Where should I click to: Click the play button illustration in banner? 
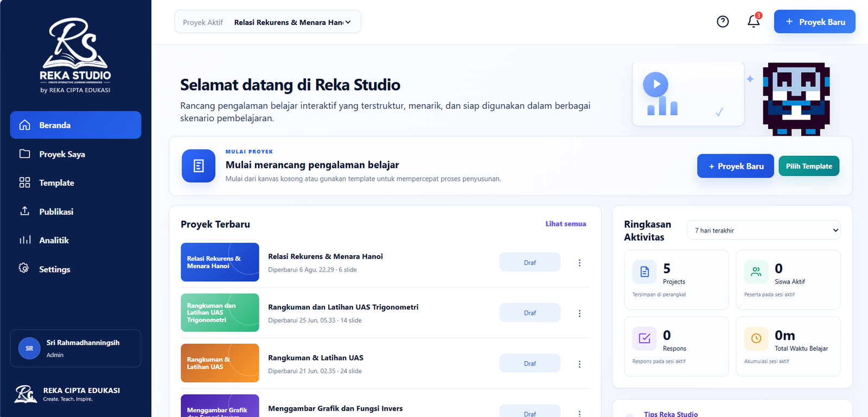655,84
